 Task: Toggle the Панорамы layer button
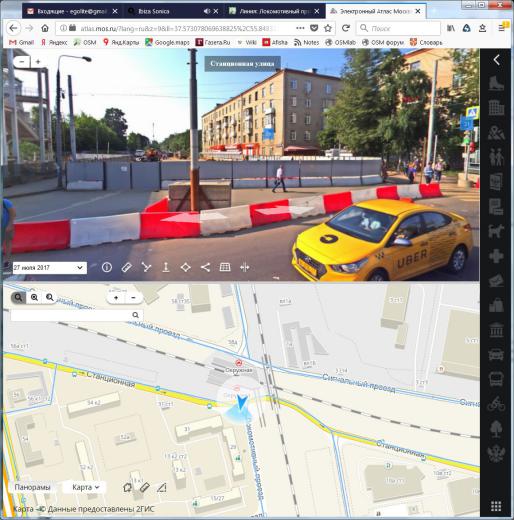[x=32, y=487]
